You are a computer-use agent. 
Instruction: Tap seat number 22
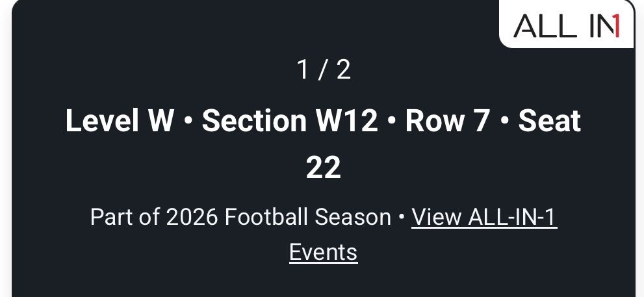[323, 168]
